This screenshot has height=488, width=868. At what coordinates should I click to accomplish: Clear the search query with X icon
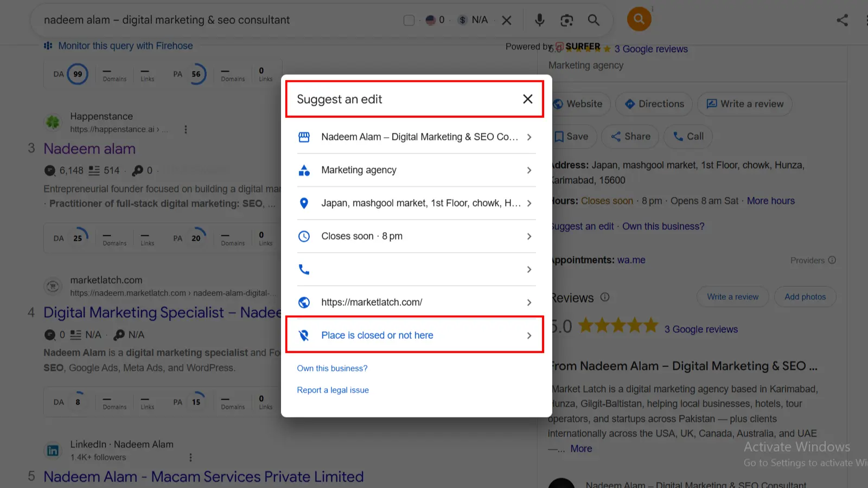[x=507, y=20]
